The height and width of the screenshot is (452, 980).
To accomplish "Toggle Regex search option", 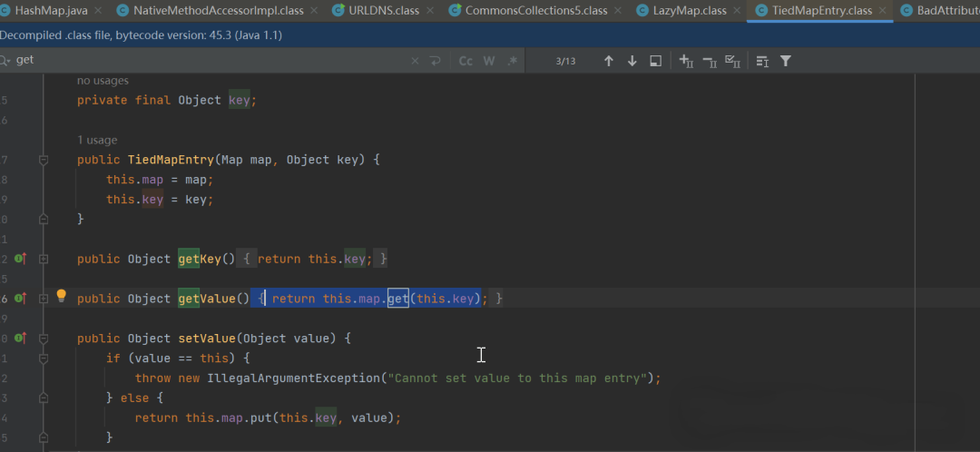I will tap(513, 61).
